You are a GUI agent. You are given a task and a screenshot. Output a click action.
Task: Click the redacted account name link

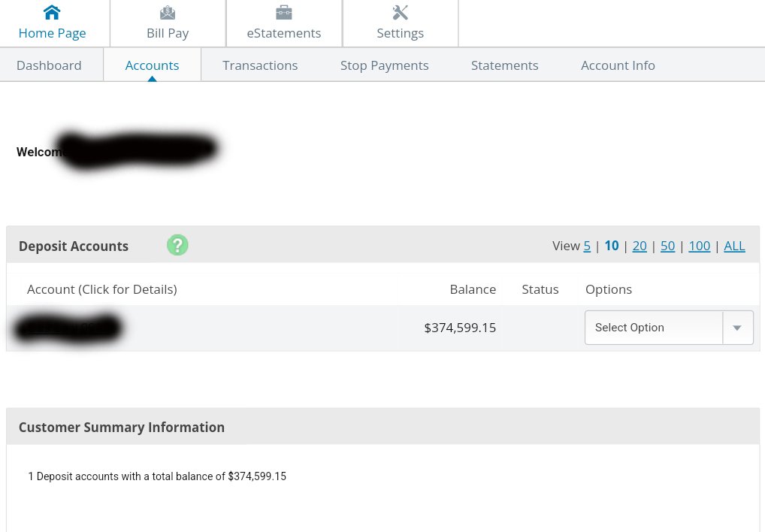(x=68, y=328)
